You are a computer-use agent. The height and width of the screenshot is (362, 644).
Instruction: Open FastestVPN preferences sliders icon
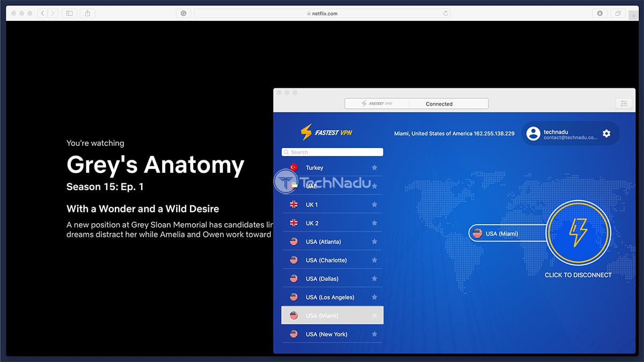pos(624,104)
